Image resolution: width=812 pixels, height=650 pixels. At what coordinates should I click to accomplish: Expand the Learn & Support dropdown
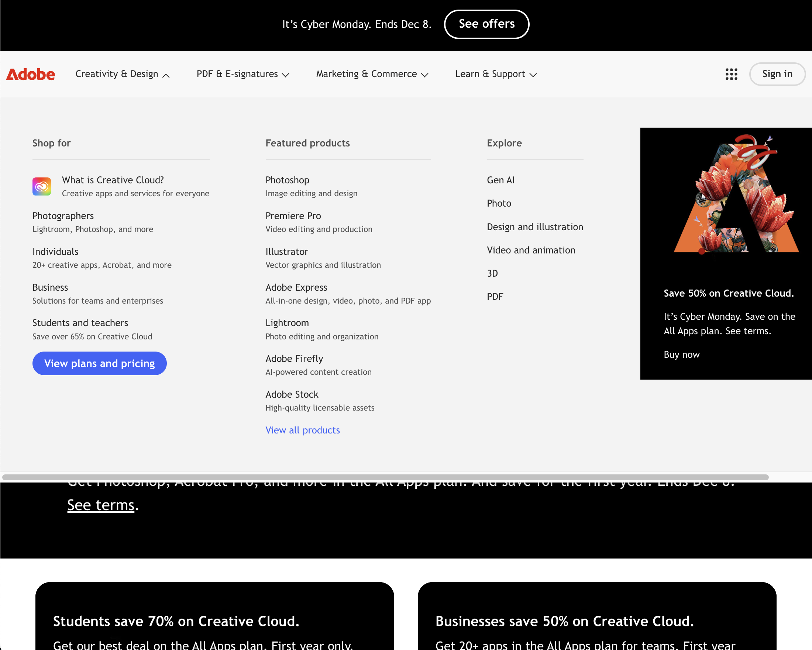(495, 74)
